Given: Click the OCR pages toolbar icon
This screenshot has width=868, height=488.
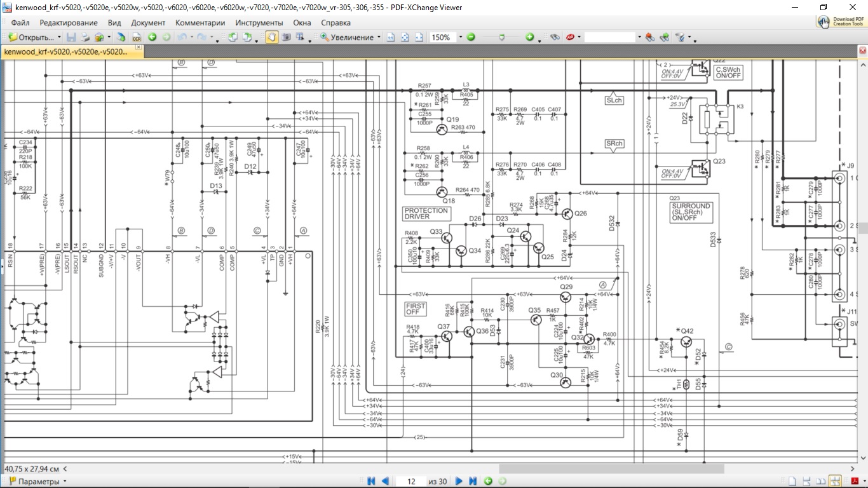Looking at the screenshot, I should 137,37.
